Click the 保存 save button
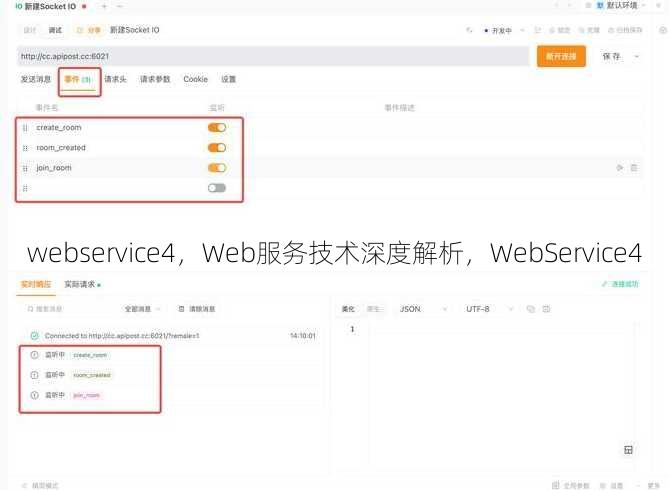 [611, 56]
